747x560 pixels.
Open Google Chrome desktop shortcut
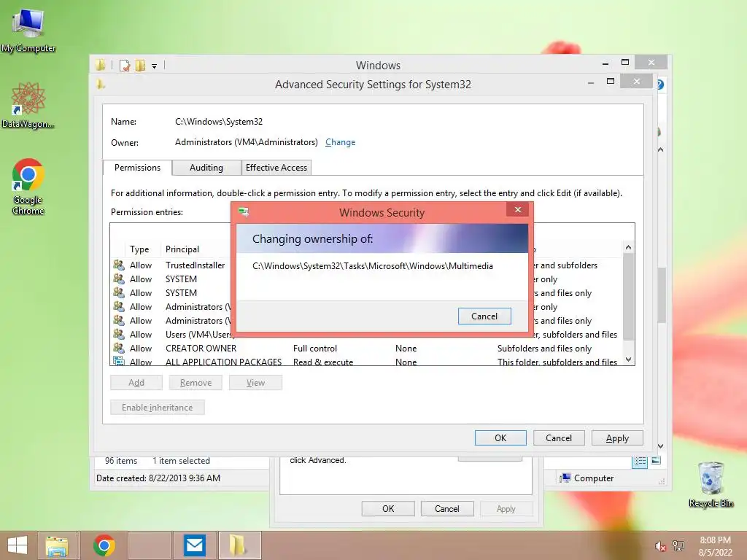pyautogui.click(x=28, y=187)
